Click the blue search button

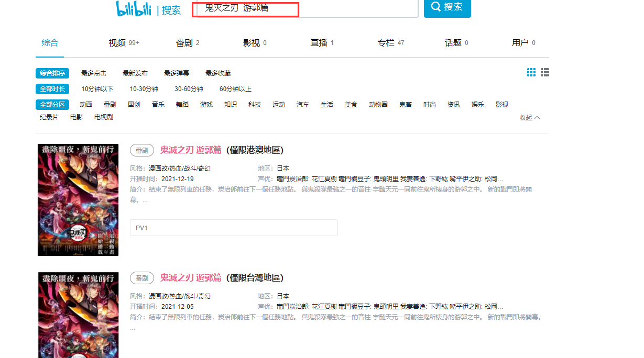[447, 7]
